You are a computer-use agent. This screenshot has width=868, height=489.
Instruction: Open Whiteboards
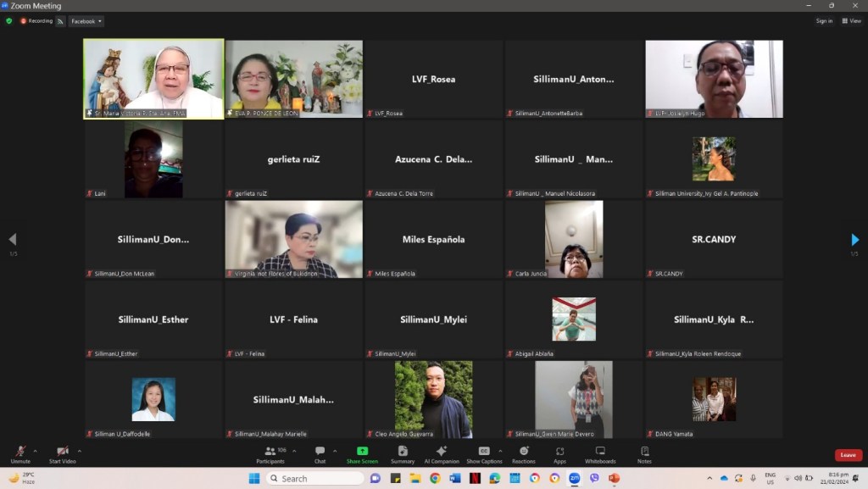point(600,453)
